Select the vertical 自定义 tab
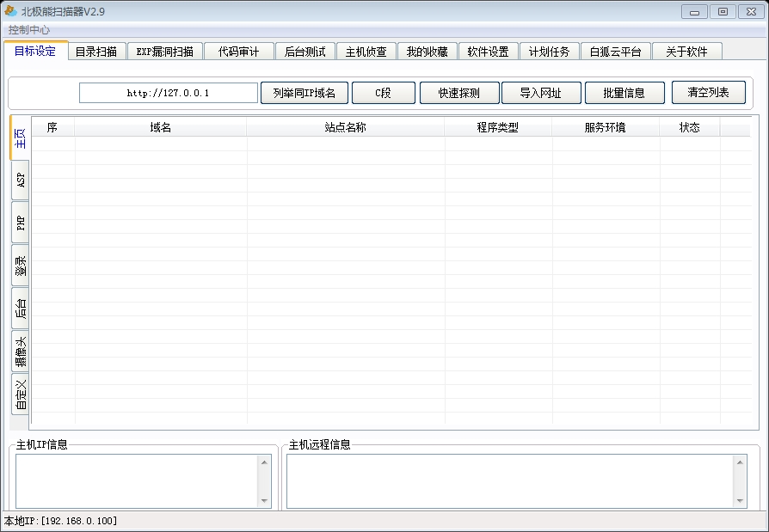The height and width of the screenshot is (532, 769). [20, 394]
